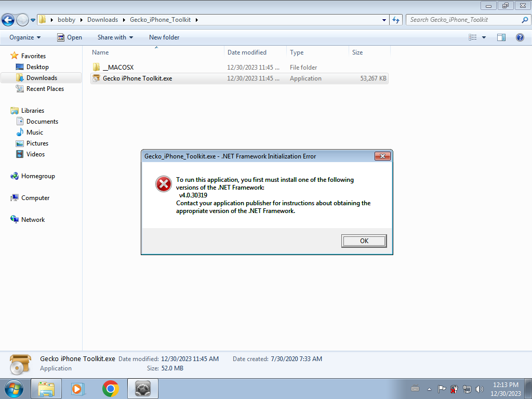Toggle the preview pane icon
Viewport: 532px width, 399px height.
coord(501,37)
